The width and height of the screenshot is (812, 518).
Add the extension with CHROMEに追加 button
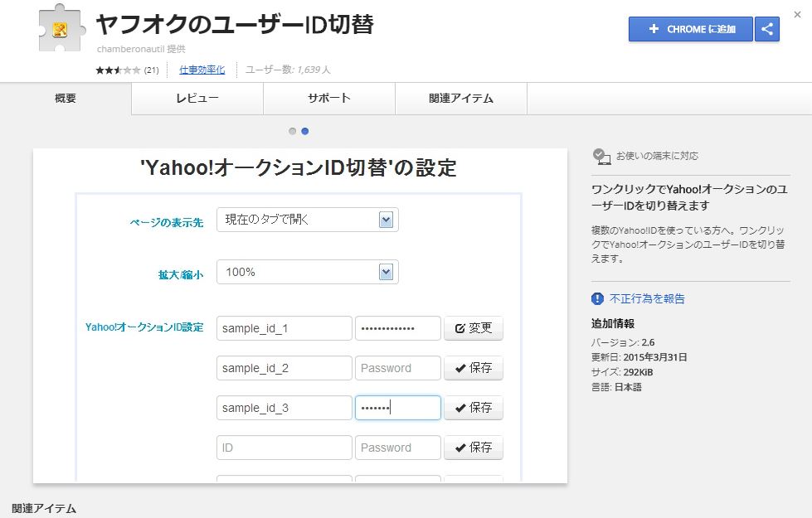690,29
